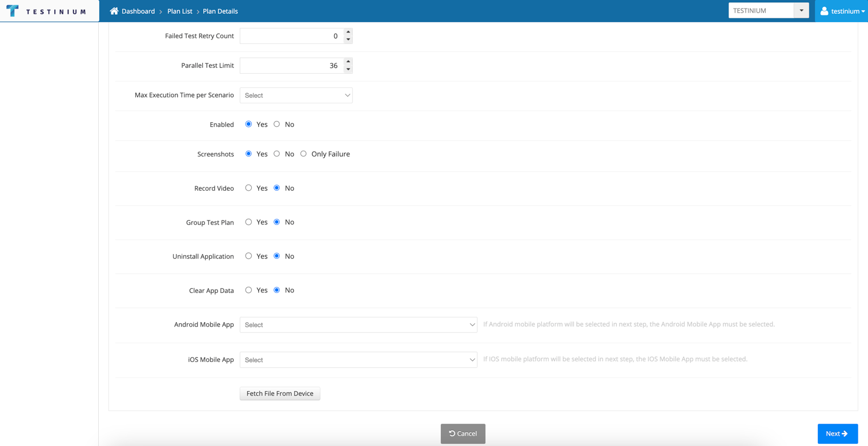Set Enabled to No

(x=277, y=124)
